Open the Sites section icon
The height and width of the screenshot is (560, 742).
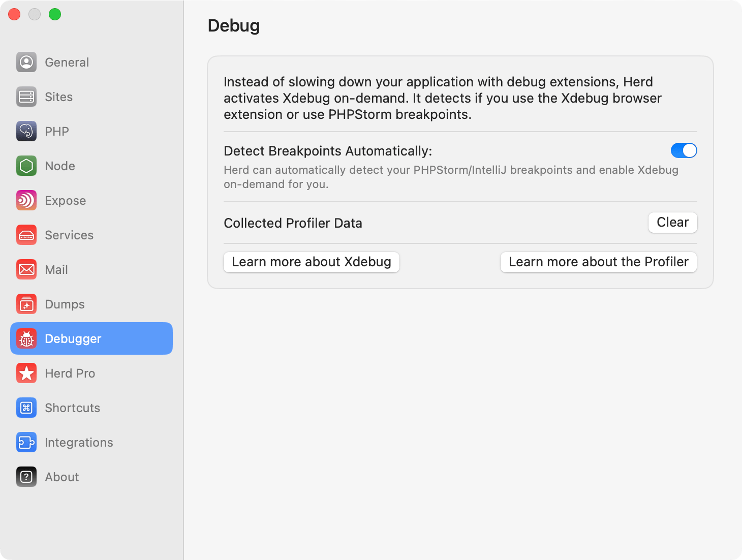tap(26, 97)
